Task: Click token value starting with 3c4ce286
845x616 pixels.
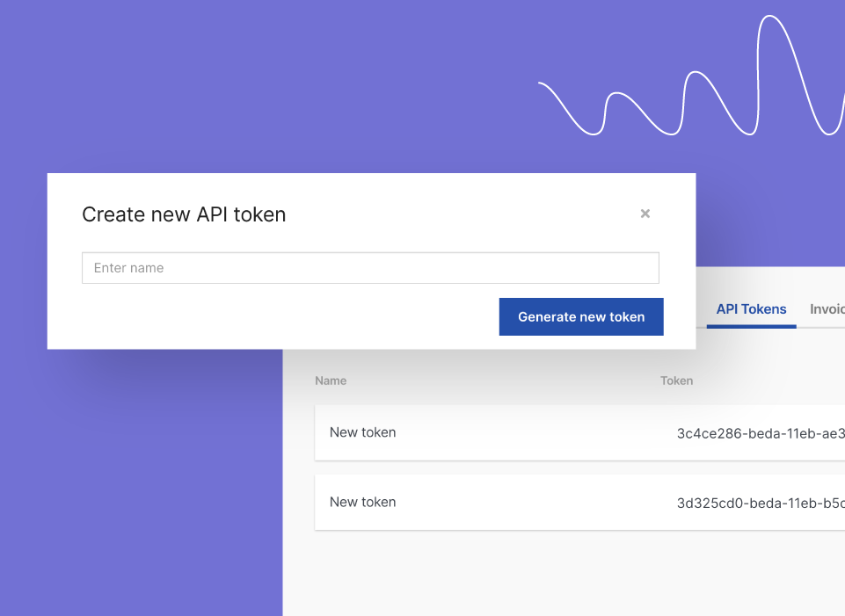Action: tap(761, 433)
